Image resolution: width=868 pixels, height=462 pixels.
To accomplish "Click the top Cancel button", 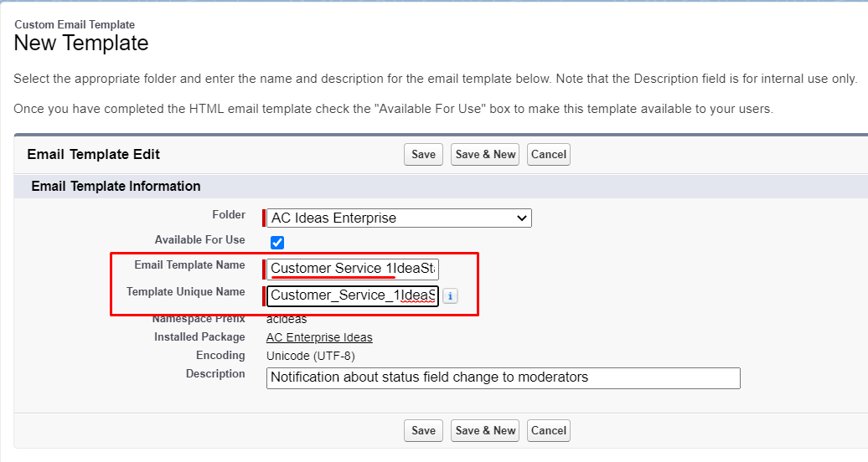I will pyautogui.click(x=549, y=154).
